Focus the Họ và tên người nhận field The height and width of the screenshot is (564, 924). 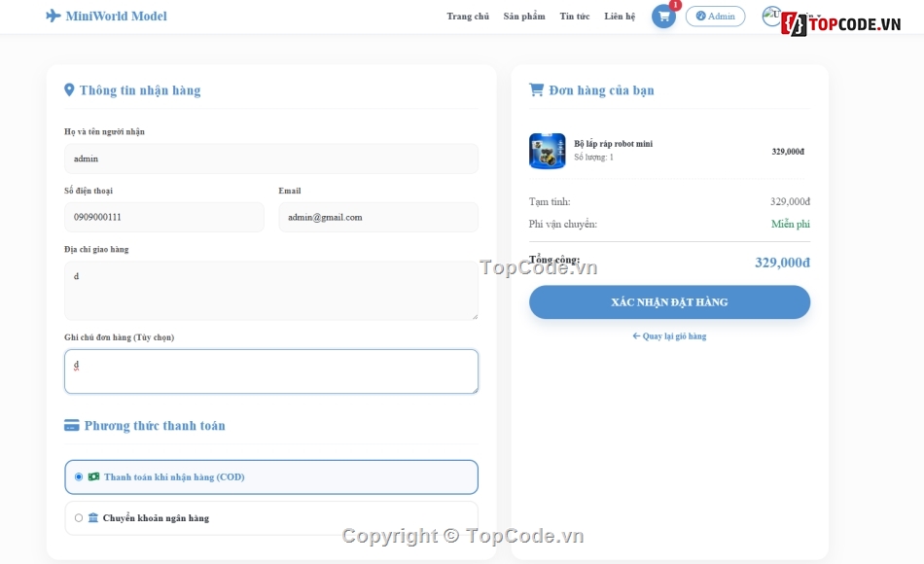(271, 159)
